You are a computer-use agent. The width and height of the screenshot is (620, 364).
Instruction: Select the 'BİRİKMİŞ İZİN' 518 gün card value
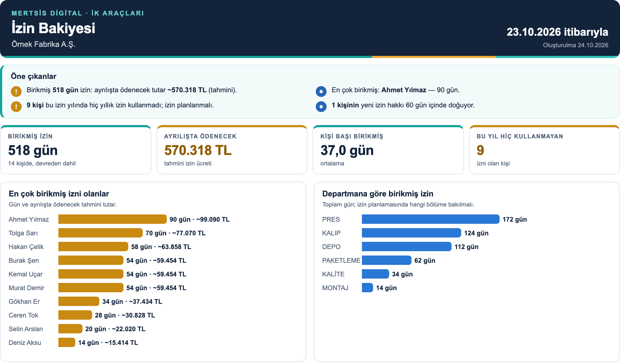(33, 150)
